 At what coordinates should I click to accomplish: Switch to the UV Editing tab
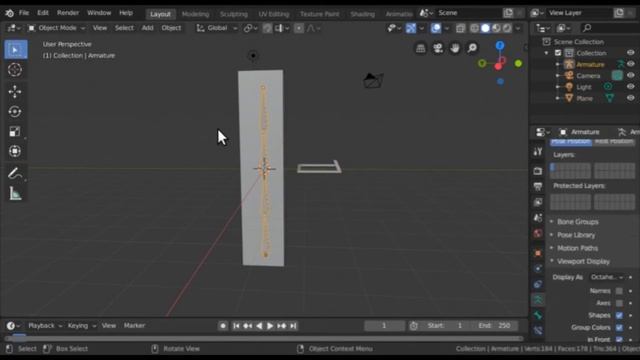[273, 14]
